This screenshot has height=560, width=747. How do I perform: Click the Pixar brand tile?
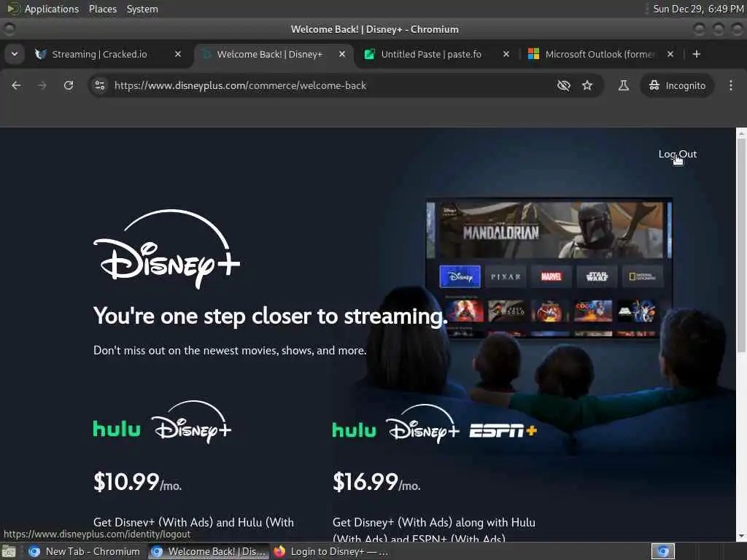[x=506, y=276]
